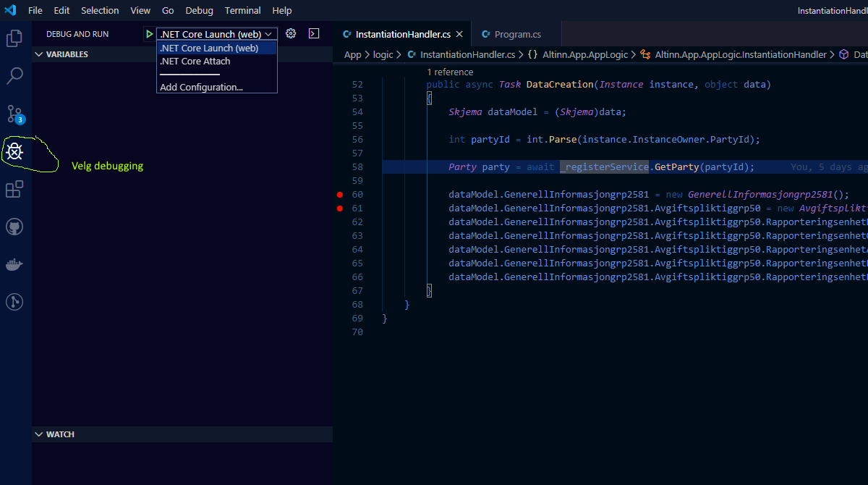Open Source Control view with badge
The height and width of the screenshot is (485, 868).
coord(14,114)
